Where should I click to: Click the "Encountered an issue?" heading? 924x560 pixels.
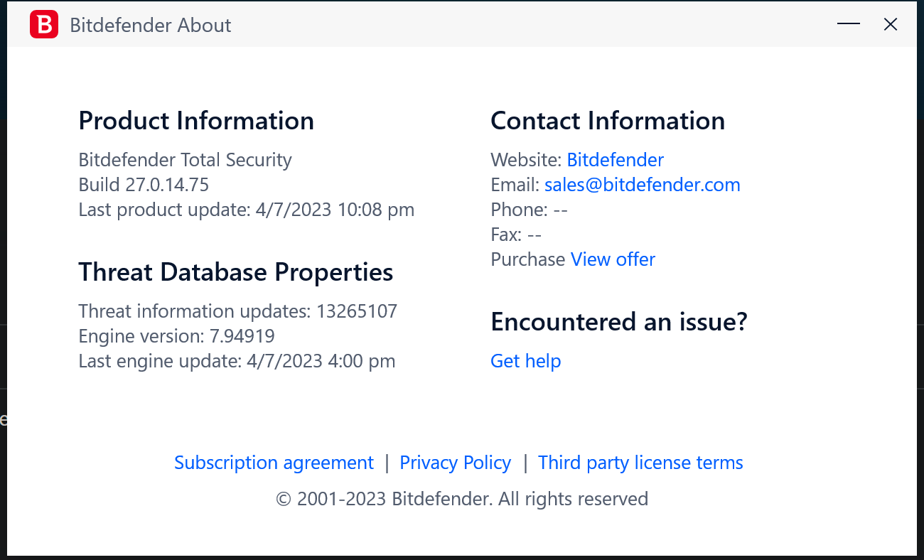pos(619,322)
